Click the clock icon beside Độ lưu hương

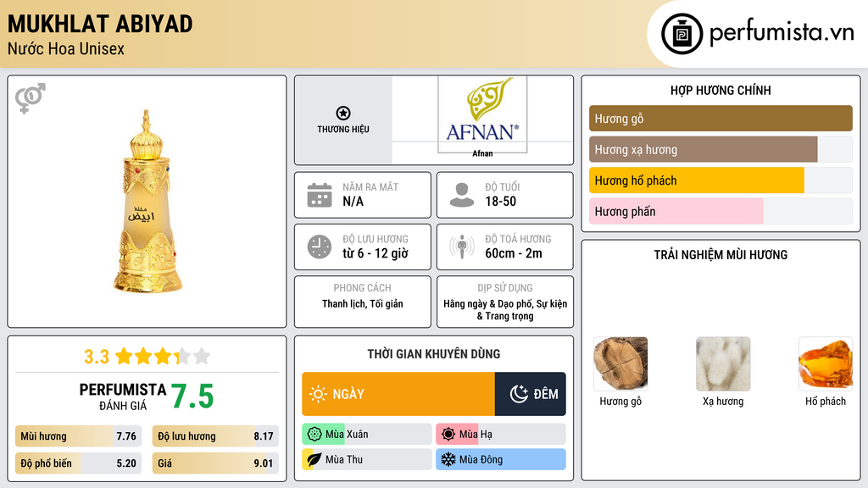pos(319,247)
